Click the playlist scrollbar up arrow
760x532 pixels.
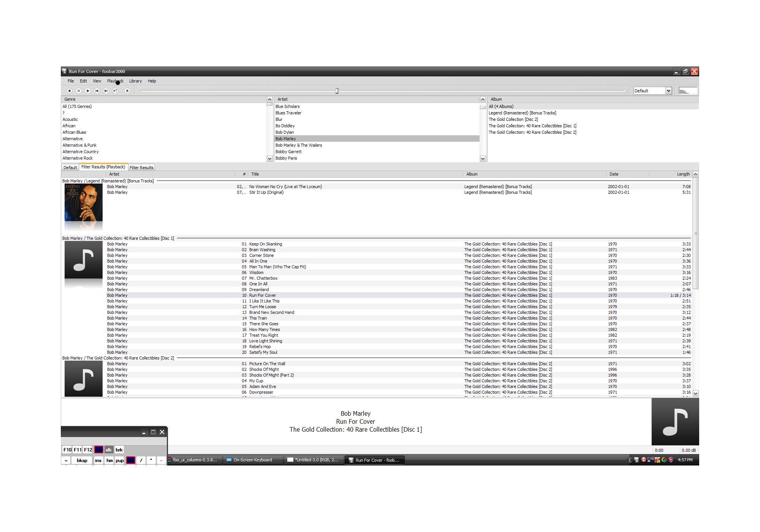pyautogui.click(x=696, y=174)
